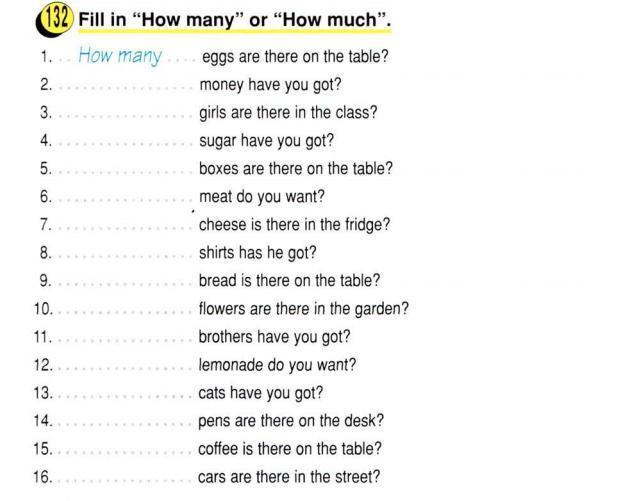Click the blank before 'shirts has he got?'
This screenshot has height=501, width=636.
pos(126,256)
